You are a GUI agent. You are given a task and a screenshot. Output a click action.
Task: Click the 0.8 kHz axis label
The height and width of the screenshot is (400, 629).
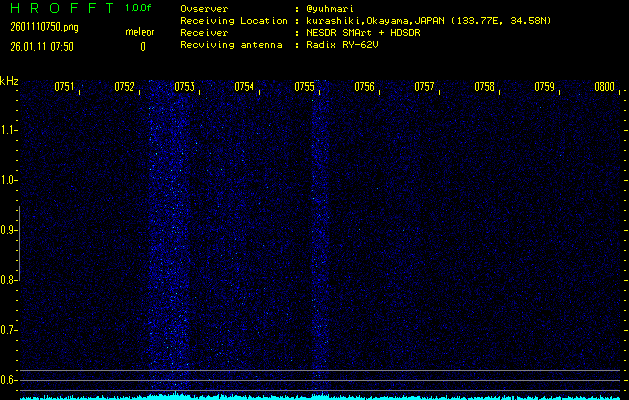(8, 280)
